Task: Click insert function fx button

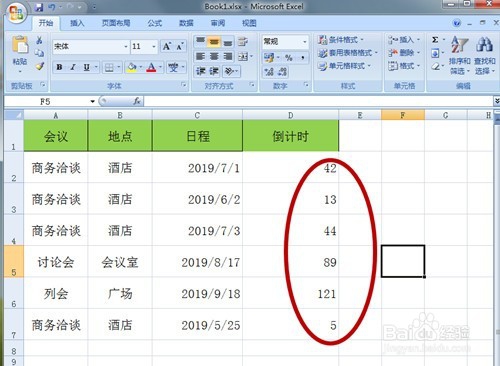Action: [x=137, y=101]
